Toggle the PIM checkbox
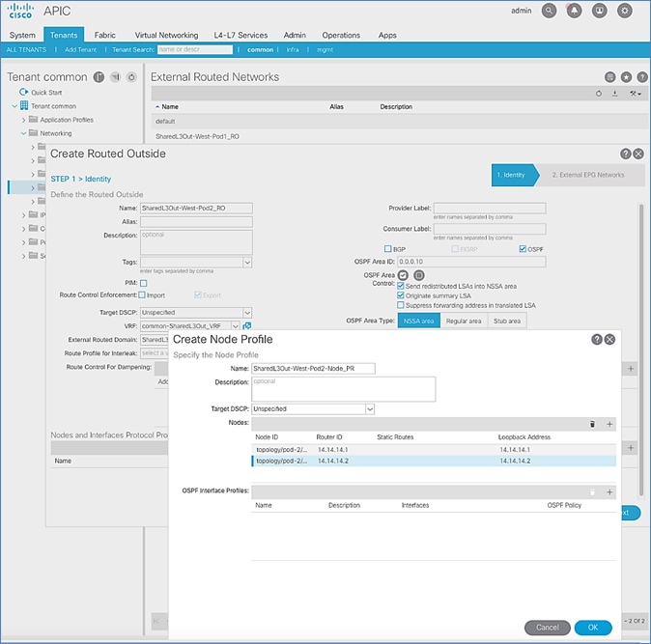This screenshot has width=651, height=644. point(144,283)
